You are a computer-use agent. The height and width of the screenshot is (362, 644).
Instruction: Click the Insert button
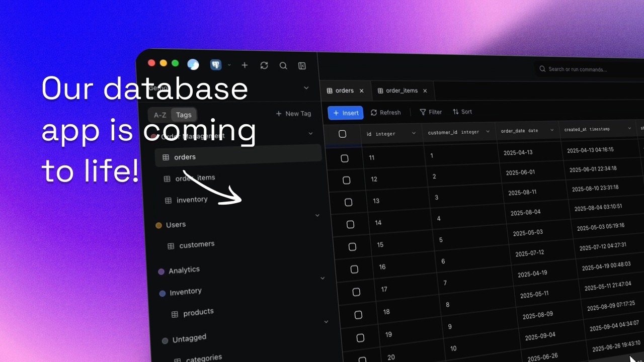(346, 113)
